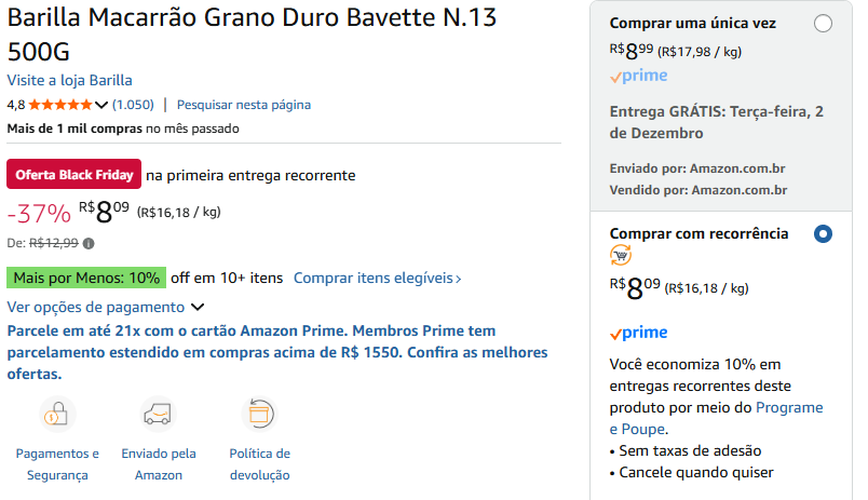Screen dimensions: 868x500
Task: Click Pesquisar nesta página link
Action: click(244, 104)
